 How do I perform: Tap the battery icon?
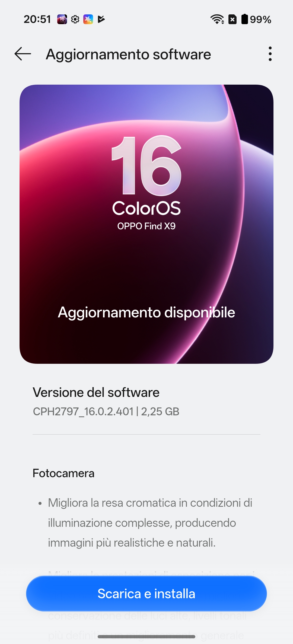(245, 19)
